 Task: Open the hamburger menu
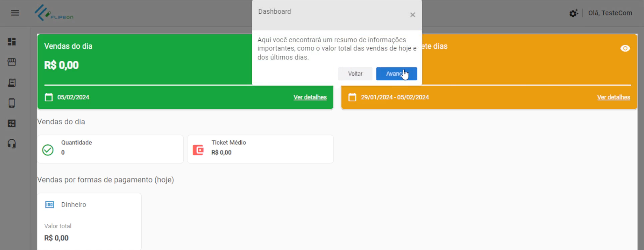(x=15, y=13)
